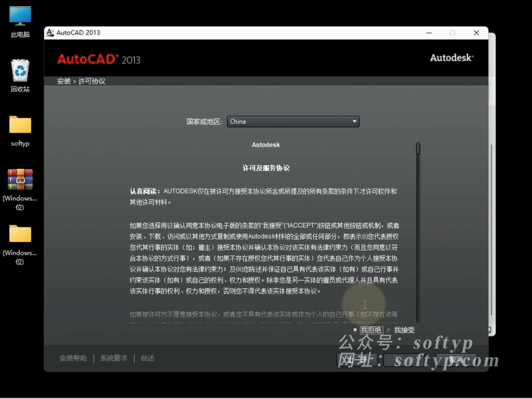Click the 许可及服务协议 heading text
The width and height of the screenshot is (532, 399).
coord(266,168)
